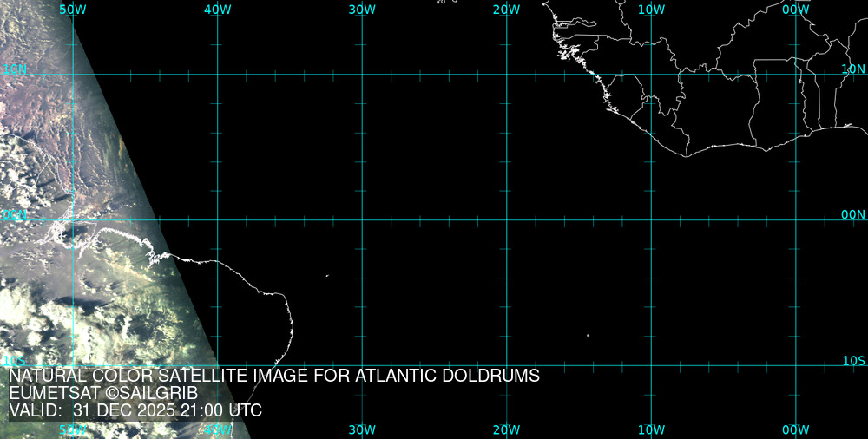Click the 20W longitude label at bottom
The image size is (868, 439).
click(x=506, y=429)
